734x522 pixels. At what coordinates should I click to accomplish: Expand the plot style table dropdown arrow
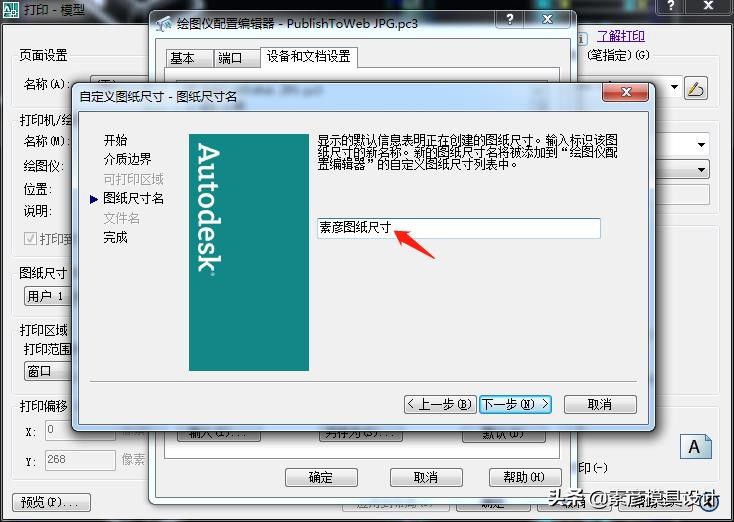point(674,87)
